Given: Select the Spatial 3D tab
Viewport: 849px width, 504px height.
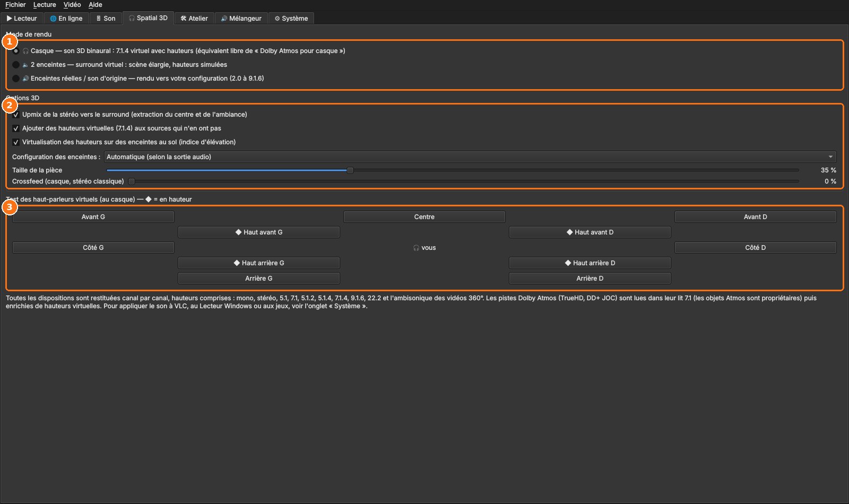Looking at the screenshot, I should [x=148, y=18].
